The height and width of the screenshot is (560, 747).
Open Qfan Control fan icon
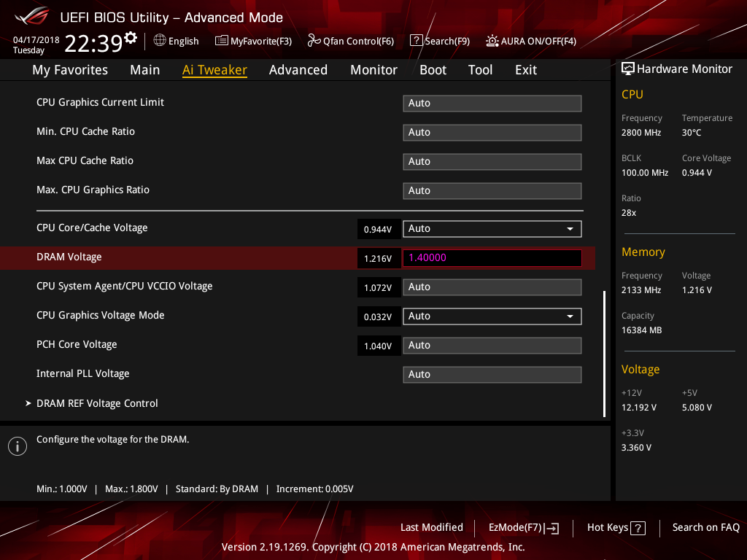pos(314,41)
